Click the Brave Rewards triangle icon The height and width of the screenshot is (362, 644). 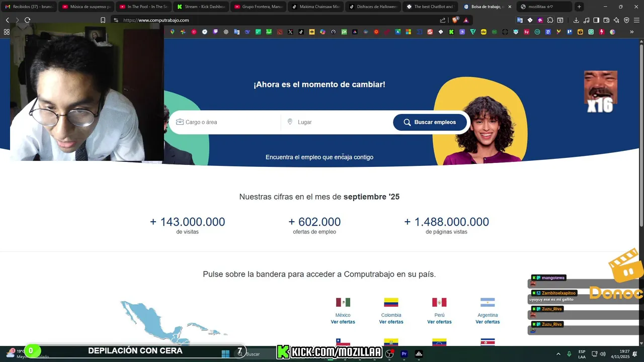466,20
